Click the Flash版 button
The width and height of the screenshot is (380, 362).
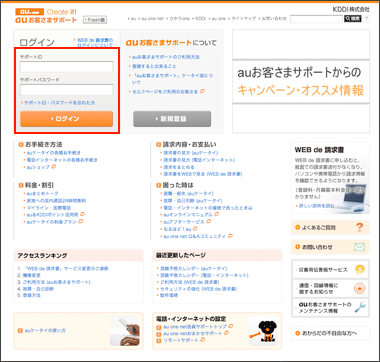point(95,20)
